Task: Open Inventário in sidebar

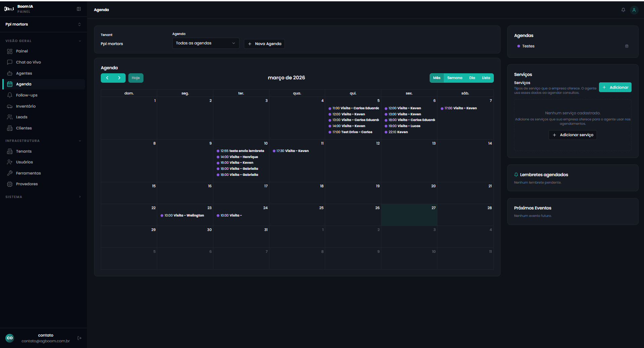Action: pyautogui.click(x=26, y=106)
